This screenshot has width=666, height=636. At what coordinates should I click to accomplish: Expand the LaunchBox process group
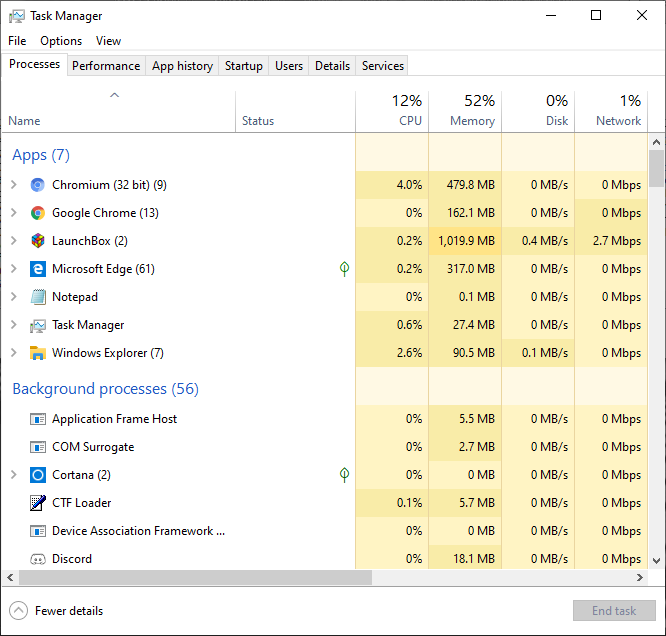point(14,241)
